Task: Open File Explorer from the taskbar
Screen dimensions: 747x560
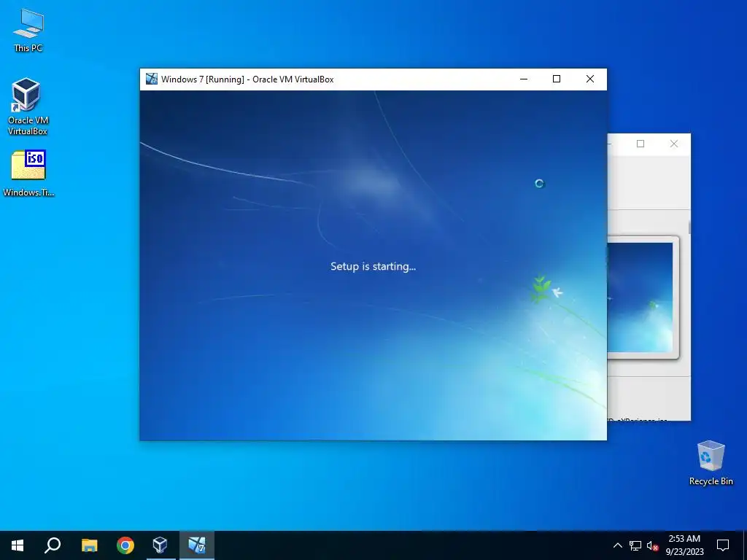Action: pos(89,545)
